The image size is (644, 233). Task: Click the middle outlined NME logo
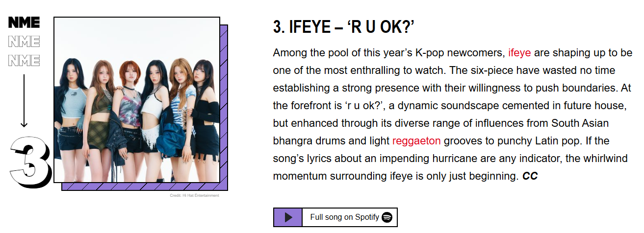pyautogui.click(x=24, y=42)
